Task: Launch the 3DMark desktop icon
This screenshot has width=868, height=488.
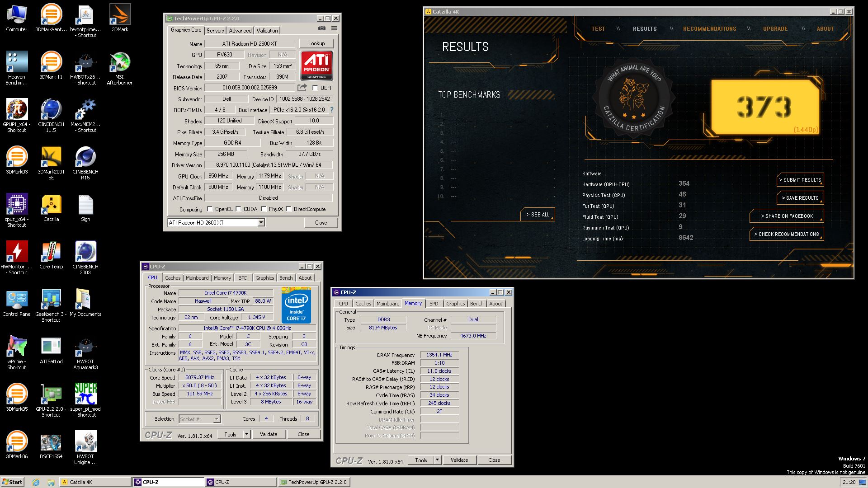Action: click(x=120, y=18)
